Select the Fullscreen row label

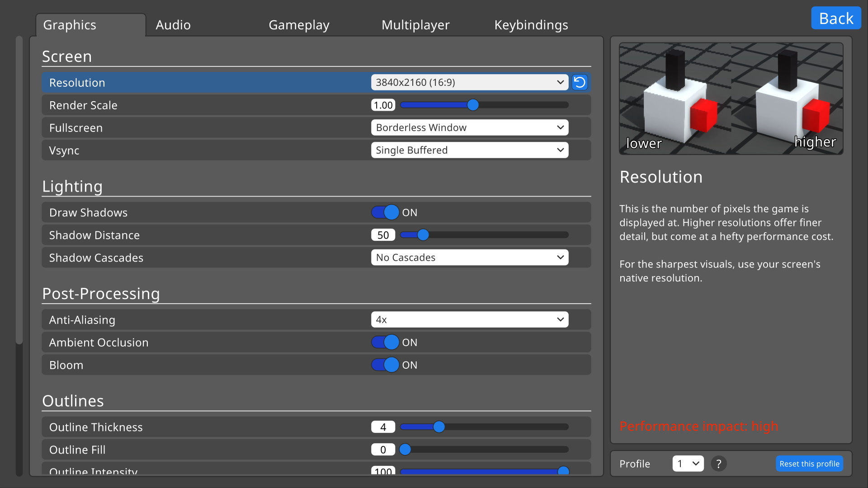[76, 128]
